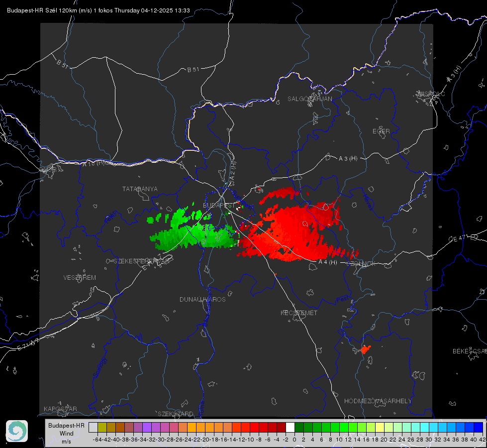Viewport: 487px width, 448px height.
Task: Select the blue Heves county label
Action: 368,203
